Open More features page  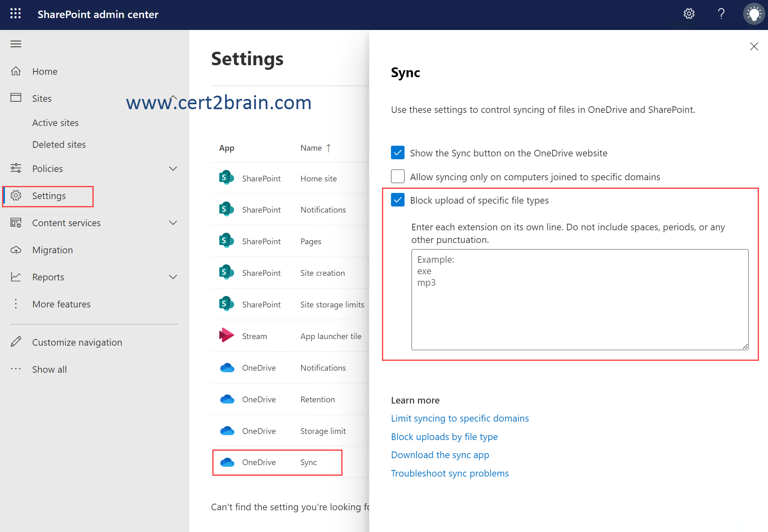[62, 304]
